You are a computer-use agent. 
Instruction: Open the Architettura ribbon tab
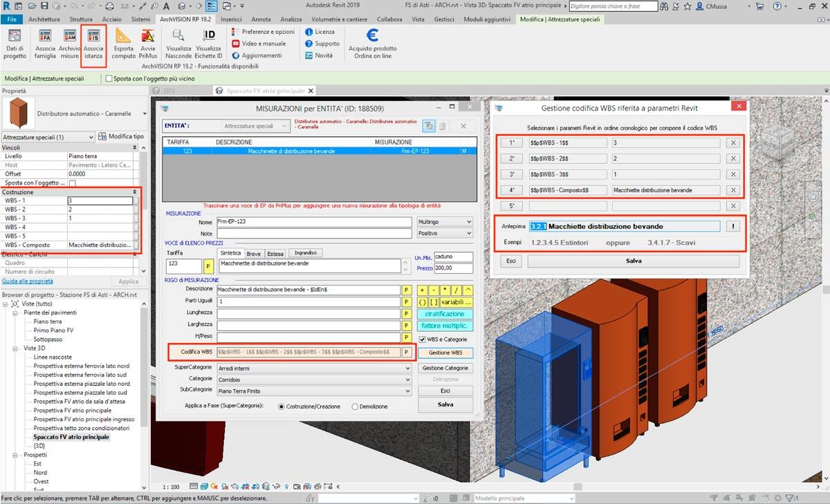coord(44,19)
